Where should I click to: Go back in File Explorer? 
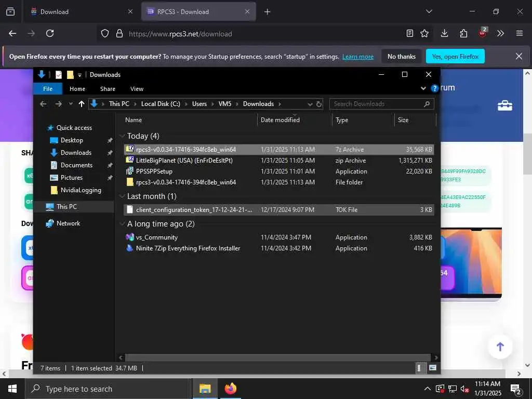pos(43,104)
